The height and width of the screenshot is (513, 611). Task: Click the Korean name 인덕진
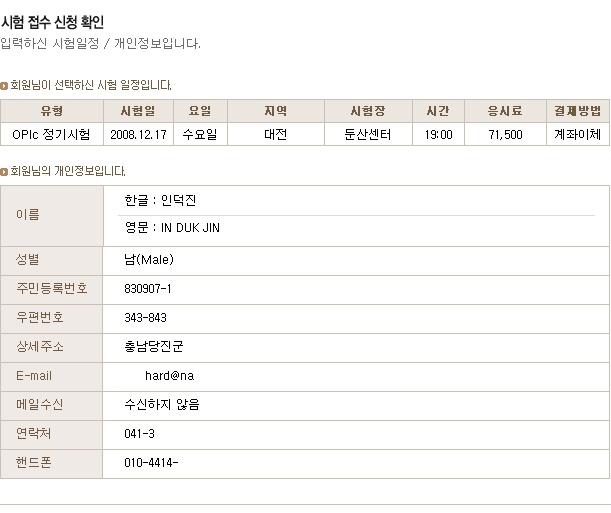[178, 200]
